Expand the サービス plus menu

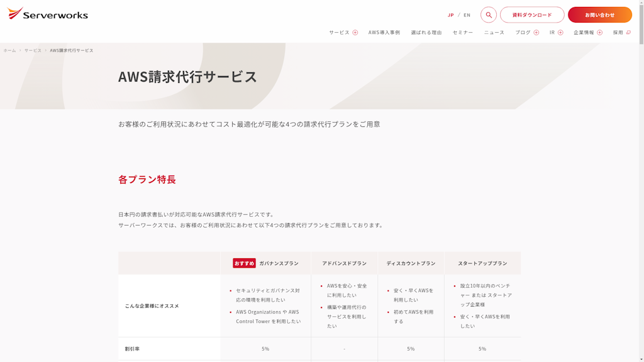356,31
